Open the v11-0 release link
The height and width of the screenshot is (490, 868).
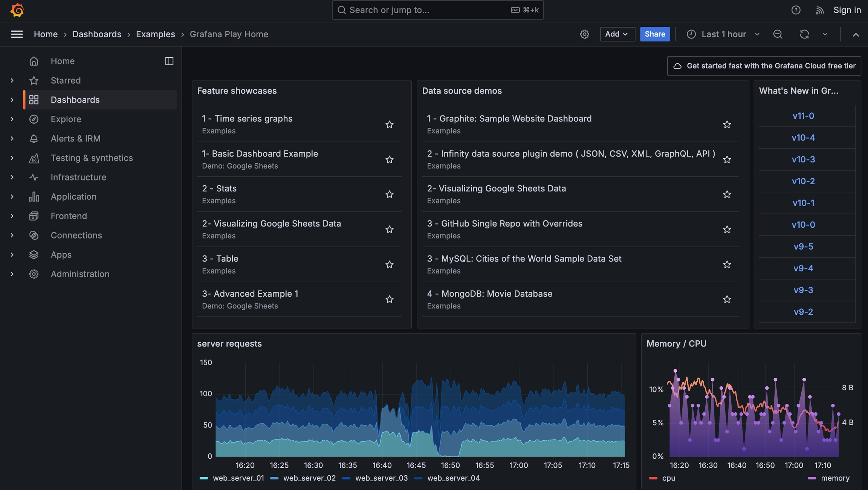(803, 116)
